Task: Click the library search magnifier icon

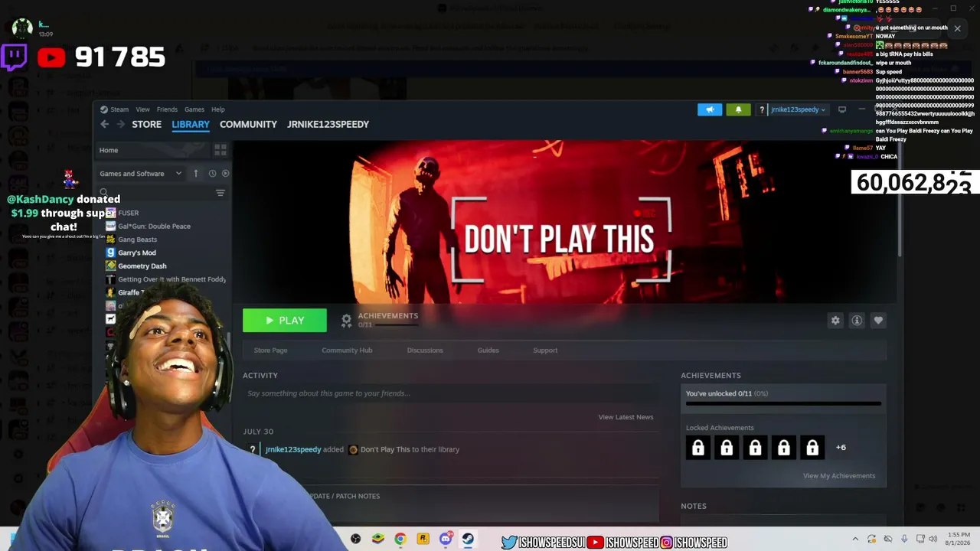Action: [104, 193]
